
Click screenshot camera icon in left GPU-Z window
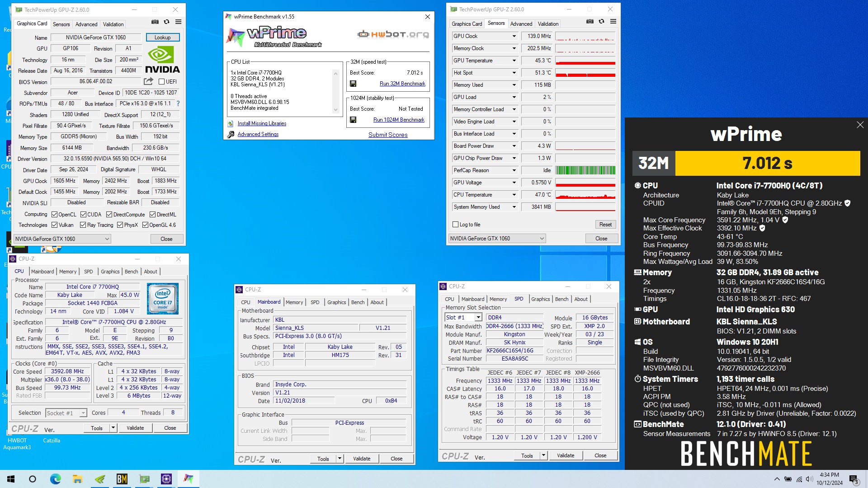pyautogui.click(x=155, y=22)
